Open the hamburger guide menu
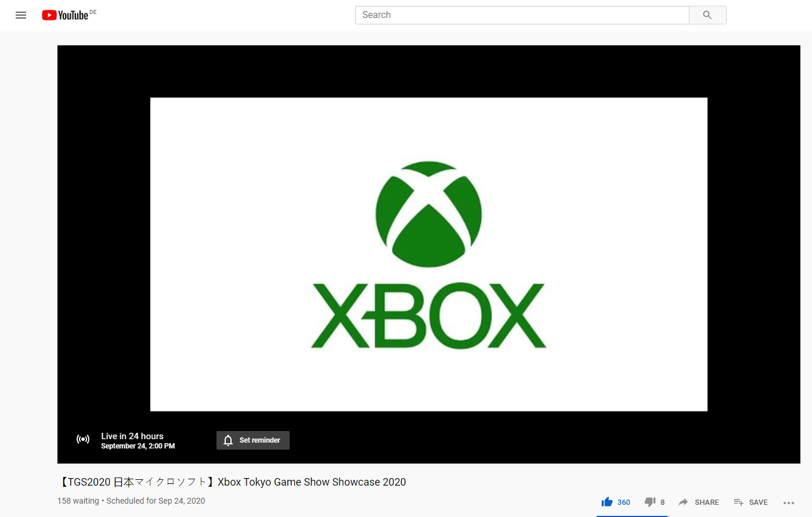The image size is (812, 517). (21, 15)
